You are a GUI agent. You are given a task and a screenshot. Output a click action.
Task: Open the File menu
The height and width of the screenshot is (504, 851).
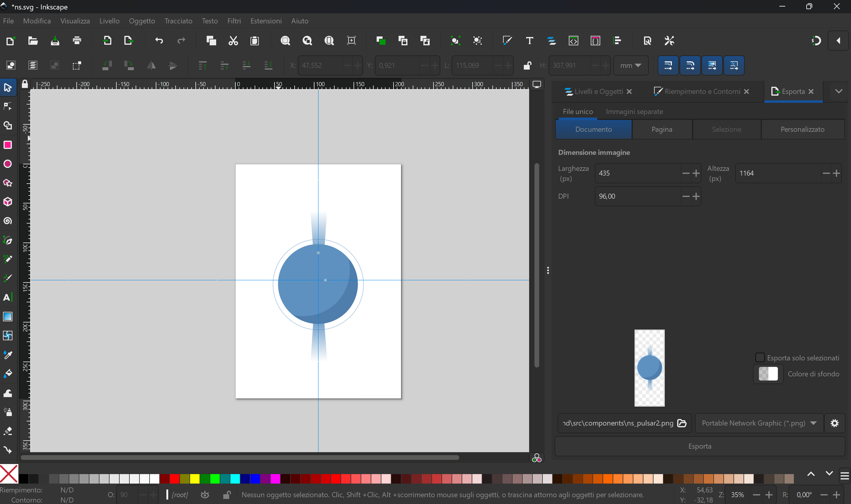click(8, 21)
